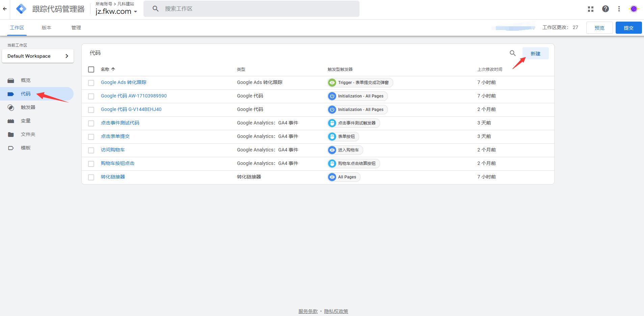Click the mouse icon of 点击事件测试触发器
The width and height of the screenshot is (644, 316).
[332, 123]
